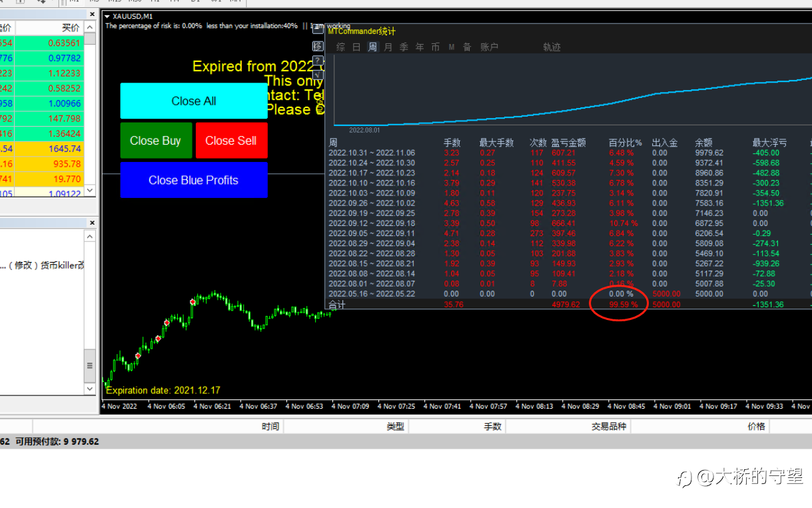Click the 余额 balance column header

click(703, 143)
